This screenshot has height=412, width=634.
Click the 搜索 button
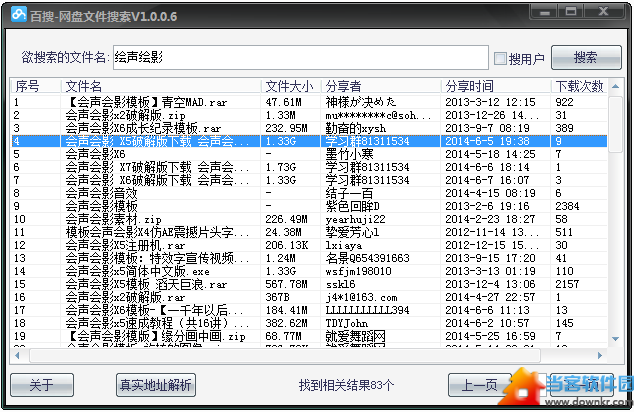point(586,58)
